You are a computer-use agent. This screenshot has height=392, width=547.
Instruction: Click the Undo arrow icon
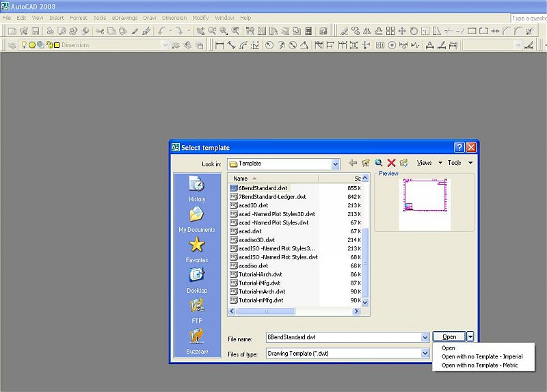(161, 31)
